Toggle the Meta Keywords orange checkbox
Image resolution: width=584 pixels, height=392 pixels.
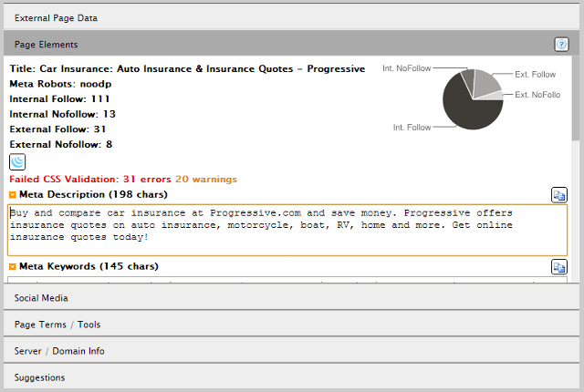12,266
